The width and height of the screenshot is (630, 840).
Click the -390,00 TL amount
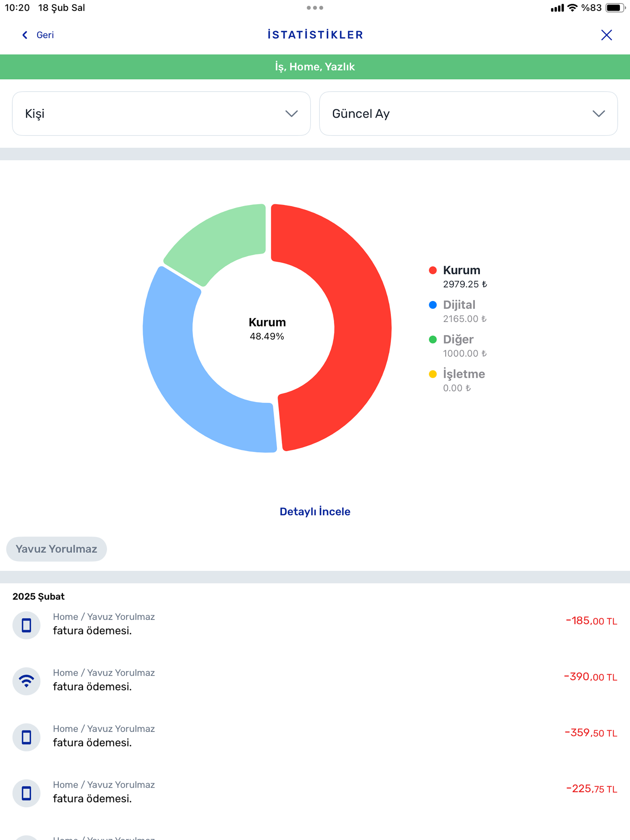pos(591,677)
